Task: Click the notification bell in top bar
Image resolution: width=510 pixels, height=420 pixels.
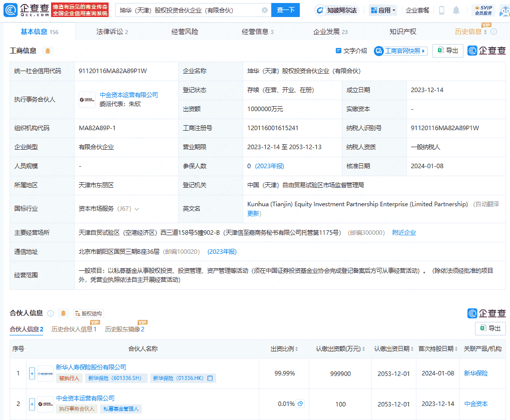Action: pyautogui.click(x=456, y=11)
